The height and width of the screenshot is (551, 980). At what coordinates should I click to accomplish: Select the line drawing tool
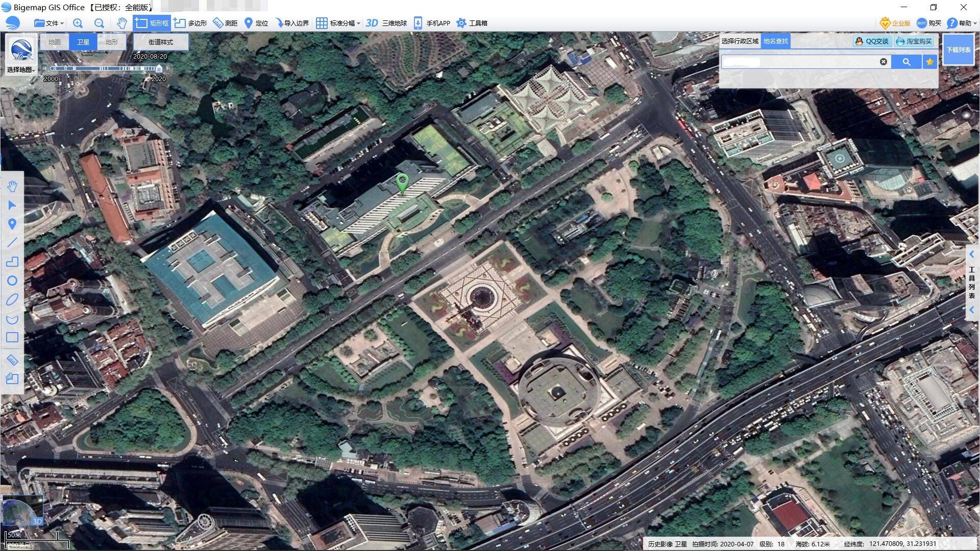(x=12, y=243)
